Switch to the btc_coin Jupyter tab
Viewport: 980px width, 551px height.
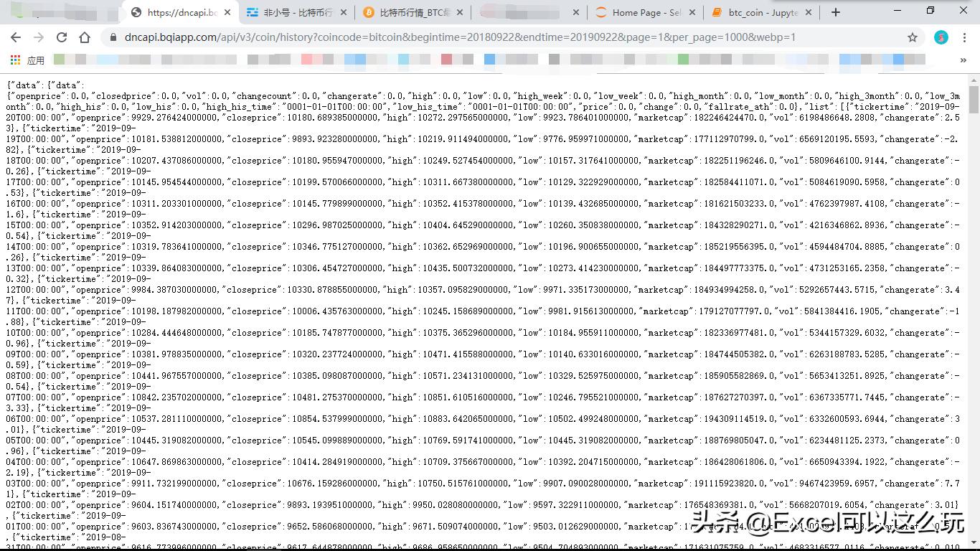(x=757, y=11)
